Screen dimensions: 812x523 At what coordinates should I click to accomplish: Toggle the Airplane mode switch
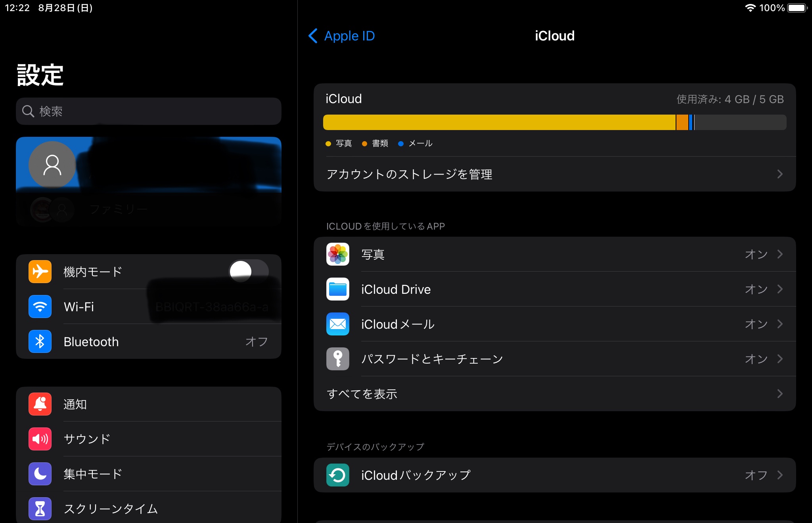[x=249, y=271]
